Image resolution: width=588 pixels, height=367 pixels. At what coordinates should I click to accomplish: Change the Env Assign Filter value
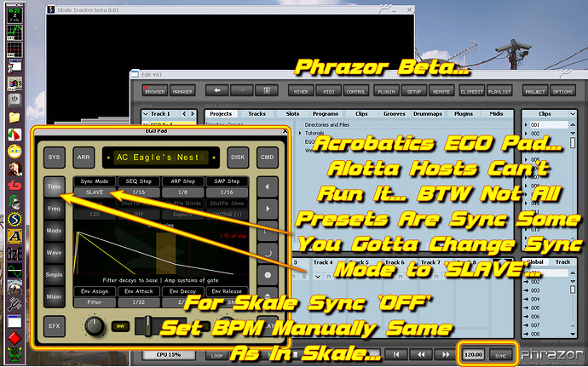click(x=95, y=302)
